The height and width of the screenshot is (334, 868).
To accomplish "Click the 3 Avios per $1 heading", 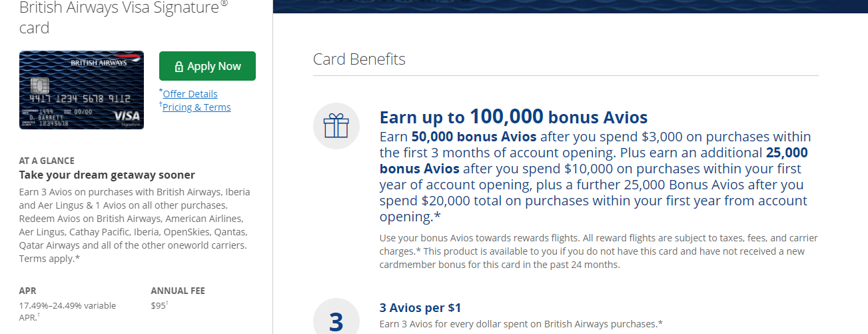I will tap(420, 308).
